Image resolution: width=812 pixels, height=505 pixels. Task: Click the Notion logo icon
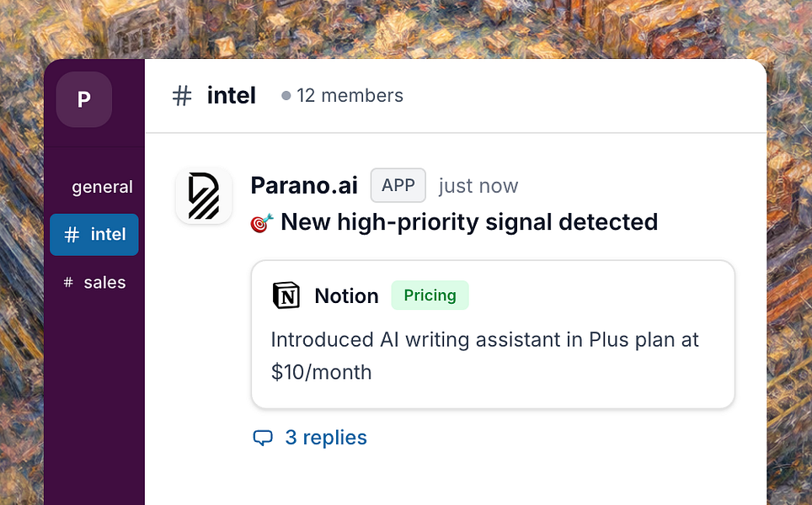287,295
